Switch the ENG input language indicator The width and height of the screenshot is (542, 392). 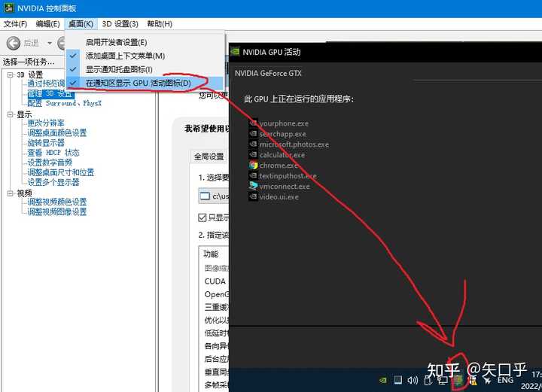(x=505, y=380)
